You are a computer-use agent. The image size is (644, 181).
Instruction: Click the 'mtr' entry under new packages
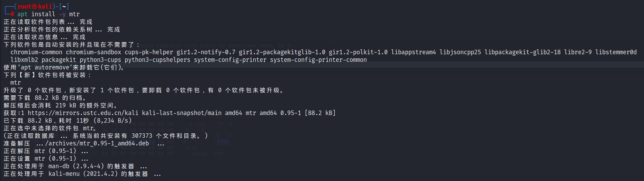16,83
